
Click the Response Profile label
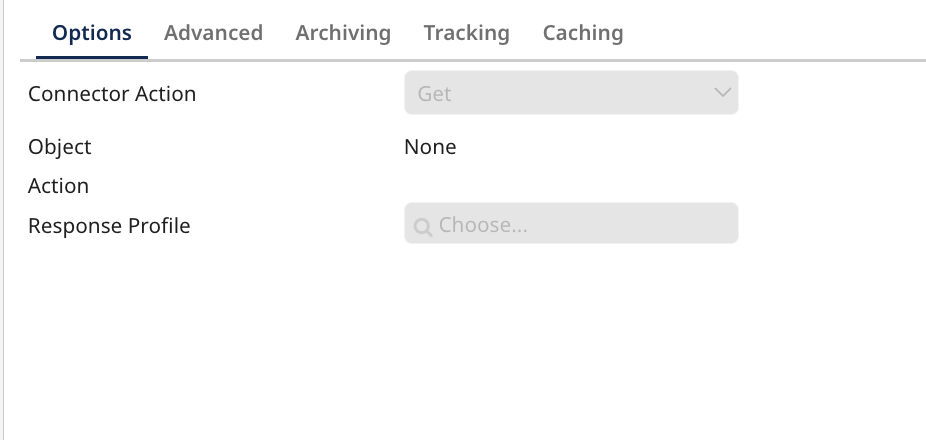[109, 226]
